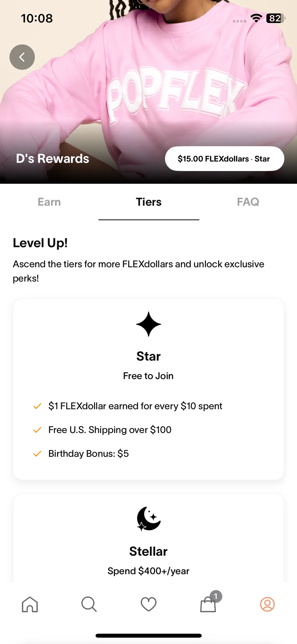297x644 pixels.
Task: Tap the Star tier sparkle icon
Action: coord(149,324)
